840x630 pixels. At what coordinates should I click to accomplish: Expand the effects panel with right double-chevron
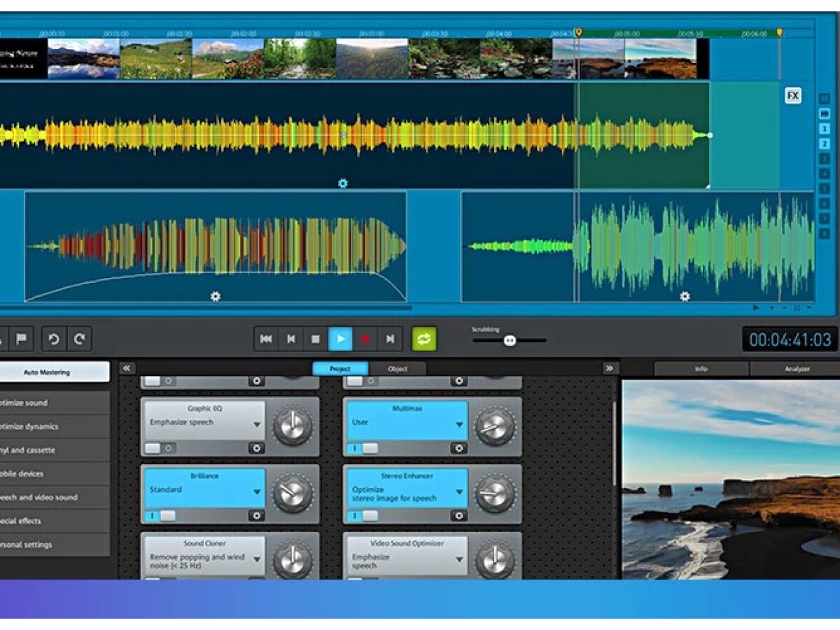[x=610, y=368]
